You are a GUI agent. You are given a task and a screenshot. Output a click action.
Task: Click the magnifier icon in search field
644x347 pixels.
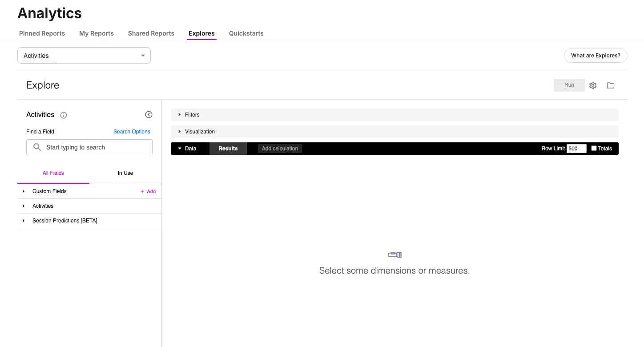[x=37, y=147]
